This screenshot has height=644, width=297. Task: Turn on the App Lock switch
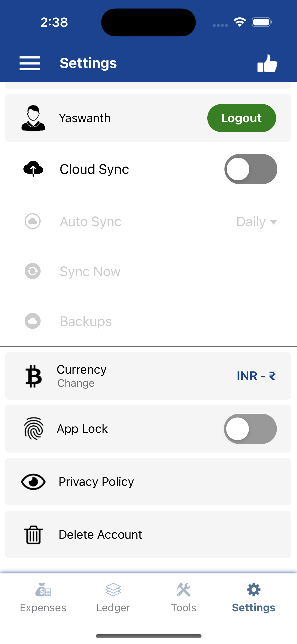click(x=250, y=429)
